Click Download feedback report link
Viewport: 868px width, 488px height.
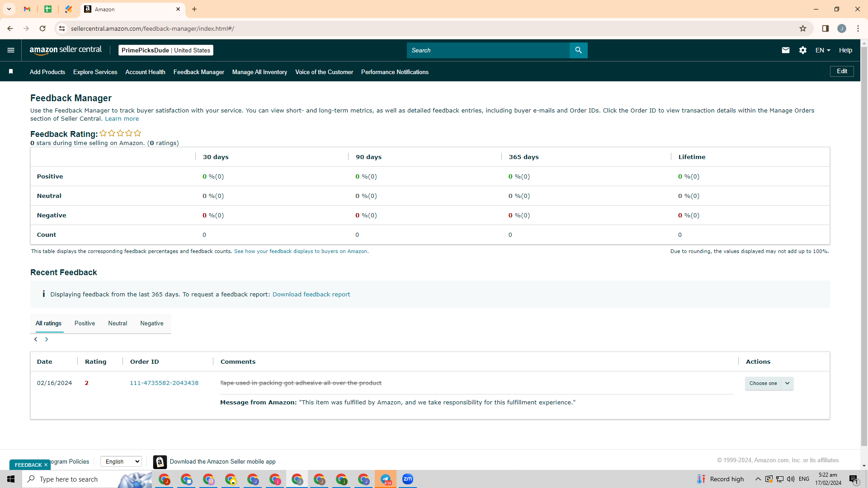tap(311, 295)
